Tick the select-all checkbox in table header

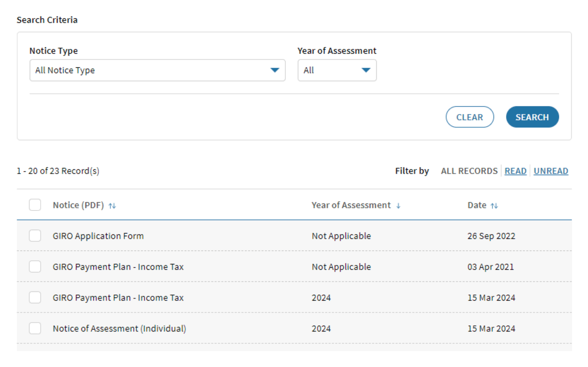(x=35, y=205)
